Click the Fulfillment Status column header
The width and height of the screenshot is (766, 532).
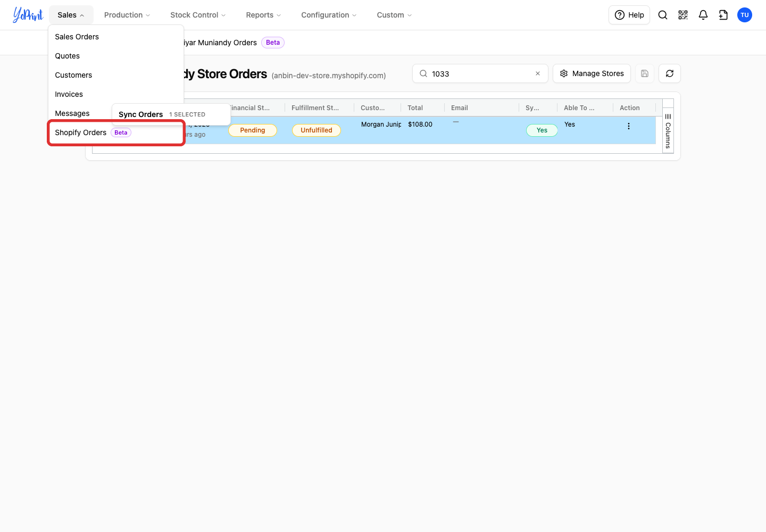[x=319, y=107]
